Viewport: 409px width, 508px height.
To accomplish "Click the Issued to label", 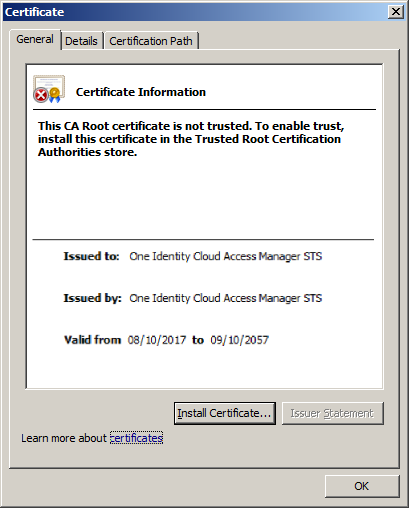I will [91, 256].
